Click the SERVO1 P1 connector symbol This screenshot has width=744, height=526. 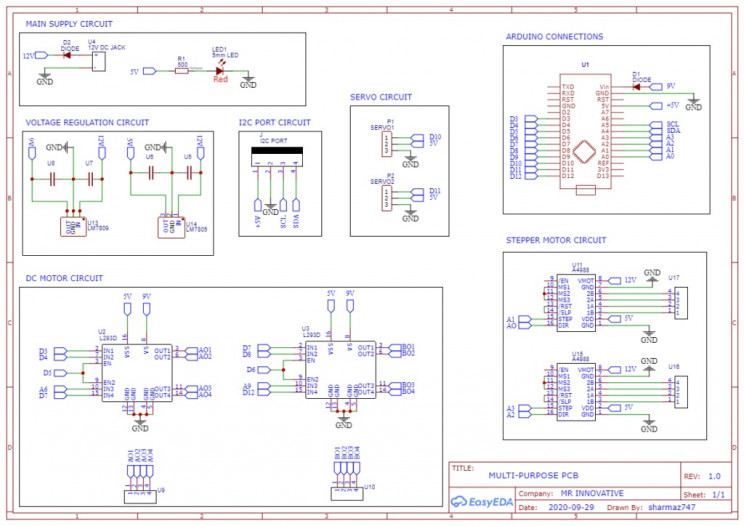[387, 144]
